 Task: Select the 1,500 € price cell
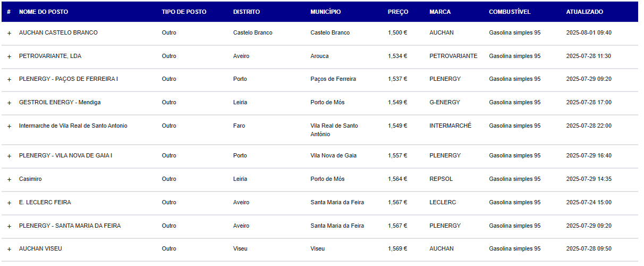[x=397, y=32]
